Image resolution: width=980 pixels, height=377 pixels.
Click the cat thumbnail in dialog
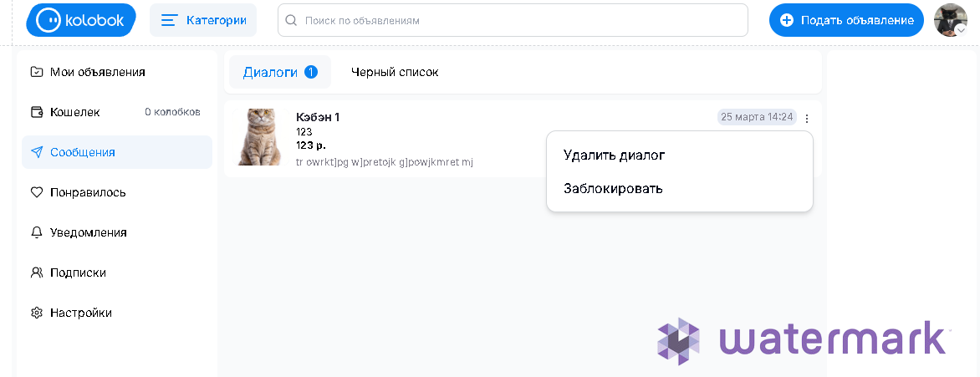point(259,137)
